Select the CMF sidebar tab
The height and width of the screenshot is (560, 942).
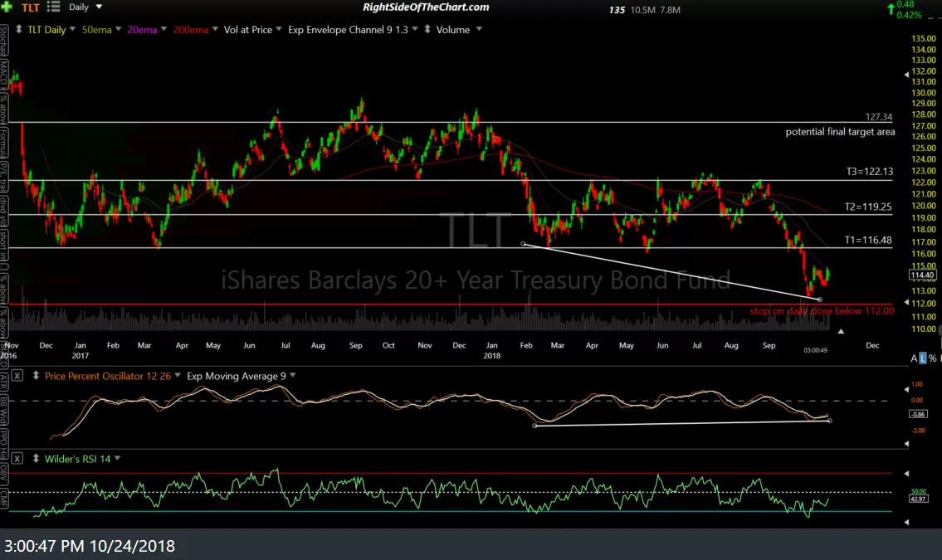(3, 498)
